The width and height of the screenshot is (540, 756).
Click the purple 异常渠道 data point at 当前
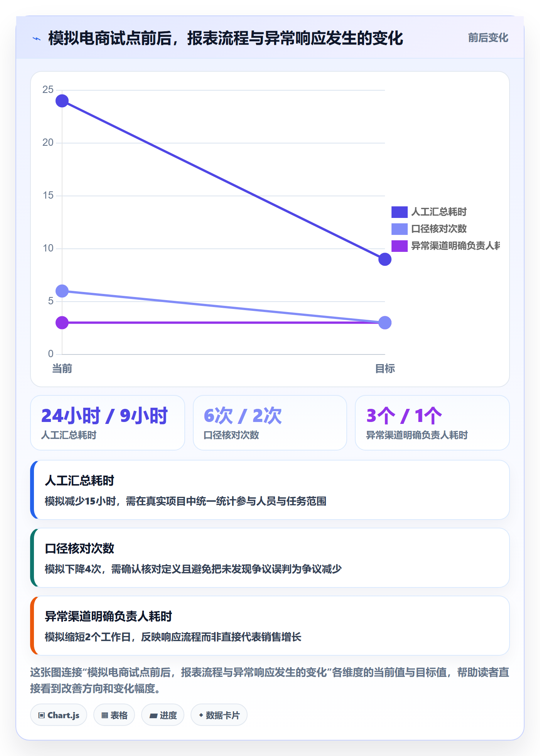[62, 322]
